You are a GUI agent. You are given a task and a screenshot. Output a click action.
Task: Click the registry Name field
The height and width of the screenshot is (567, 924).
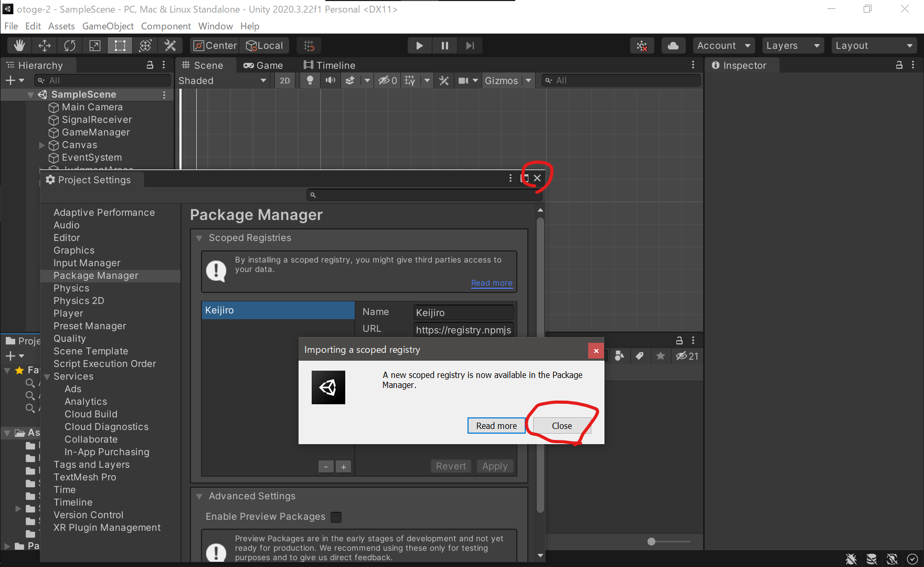463,312
